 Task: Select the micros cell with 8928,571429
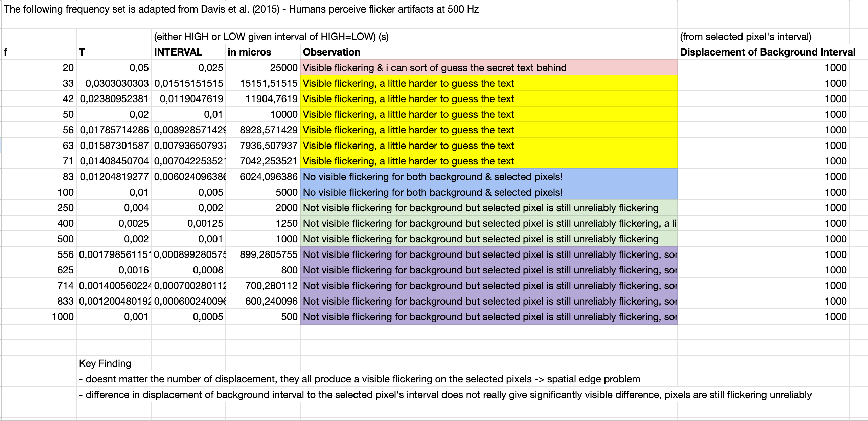(x=263, y=130)
